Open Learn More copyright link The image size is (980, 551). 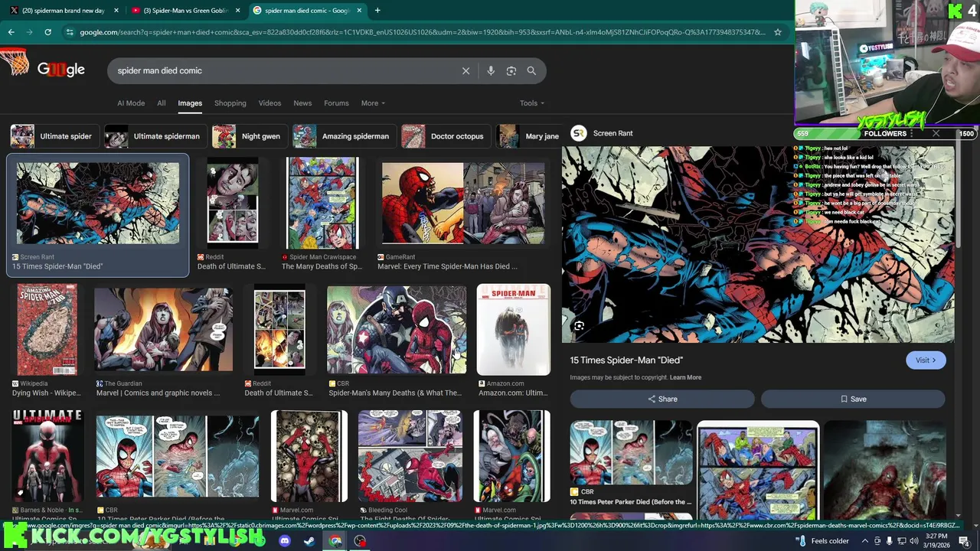(685, 377)
